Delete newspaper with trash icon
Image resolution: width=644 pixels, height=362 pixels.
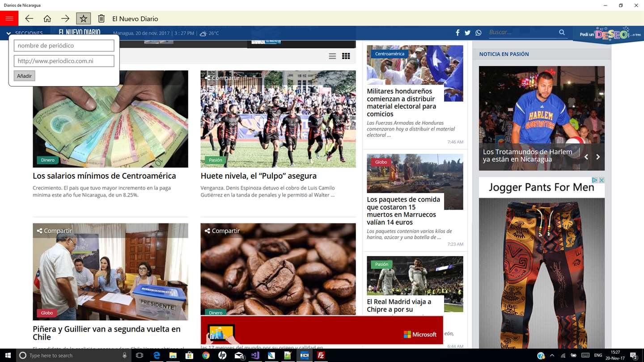pos(102,18)
